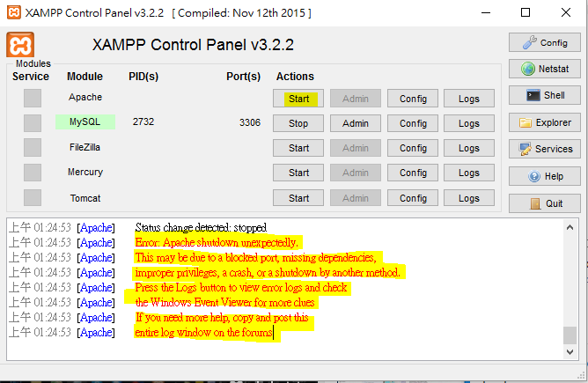Open the Tomcat Config menu
The image size is (588, 383).
click(x=413, y=198)
